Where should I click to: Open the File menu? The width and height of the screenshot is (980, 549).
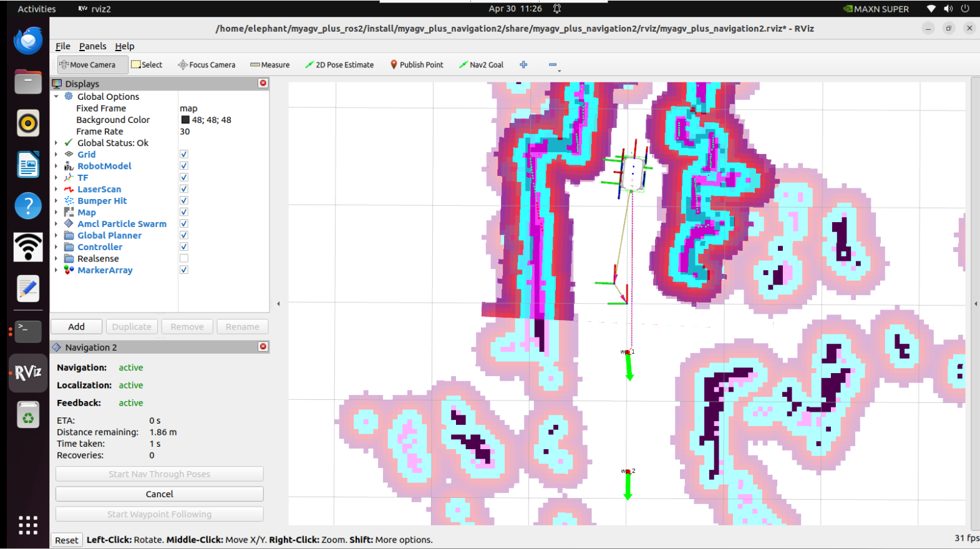point(62,46)
